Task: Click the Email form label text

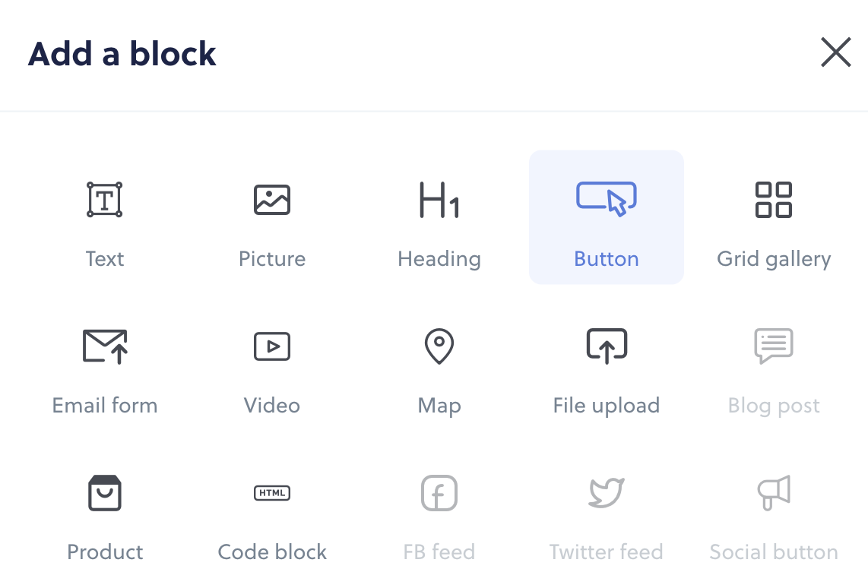Action: pos(104,405)
